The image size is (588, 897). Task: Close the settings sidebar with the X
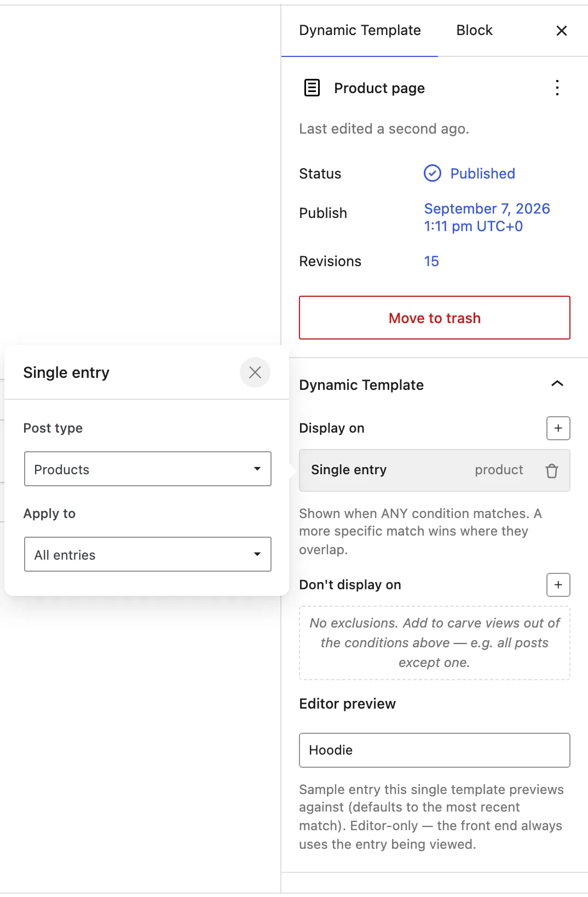[561, 31]
